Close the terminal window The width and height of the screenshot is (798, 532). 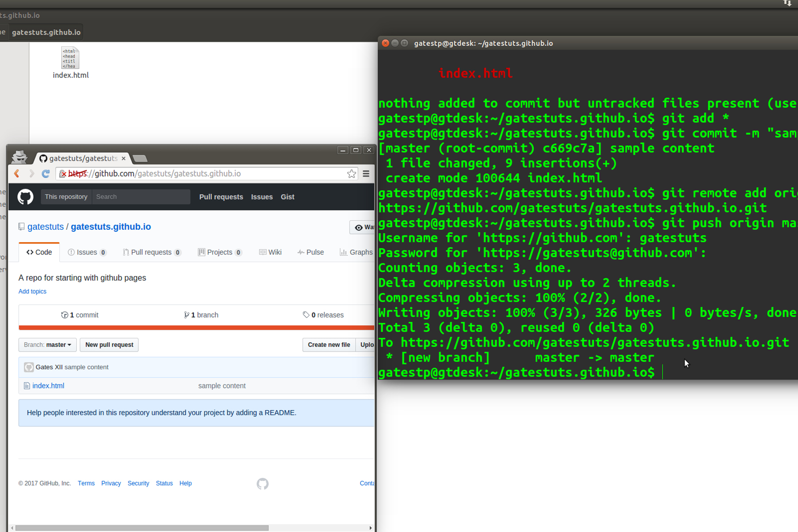point(385,43)
